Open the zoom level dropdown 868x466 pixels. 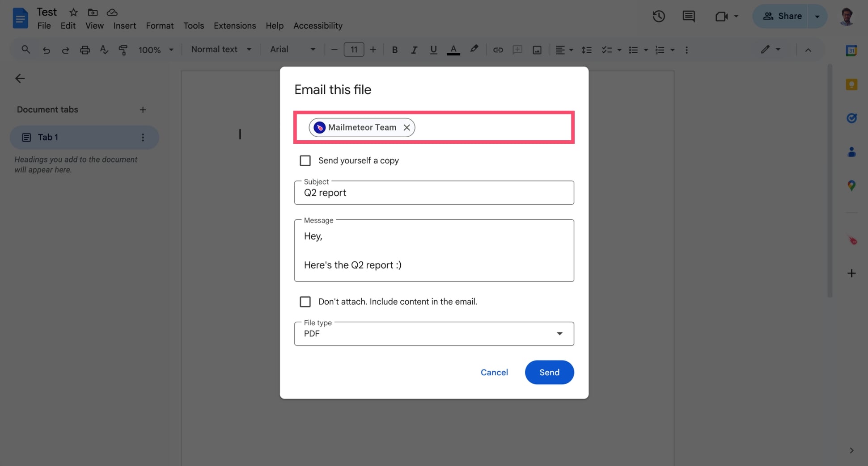(x=171, y=50)
